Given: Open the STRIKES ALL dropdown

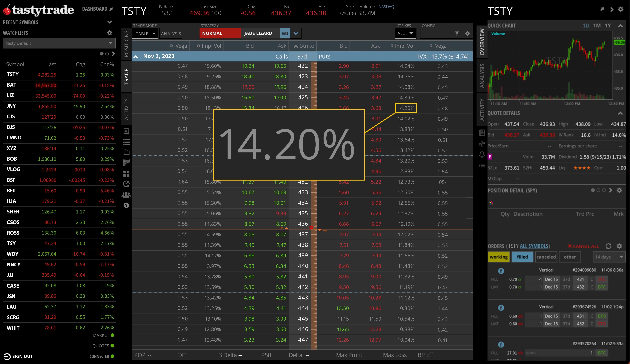Looking at the screenshot, I should 406,33.
